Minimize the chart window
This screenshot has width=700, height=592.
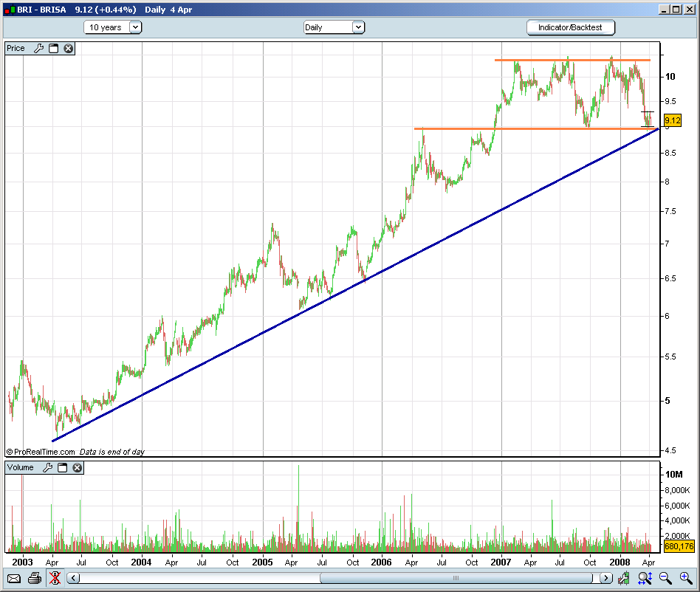(665, 10)
